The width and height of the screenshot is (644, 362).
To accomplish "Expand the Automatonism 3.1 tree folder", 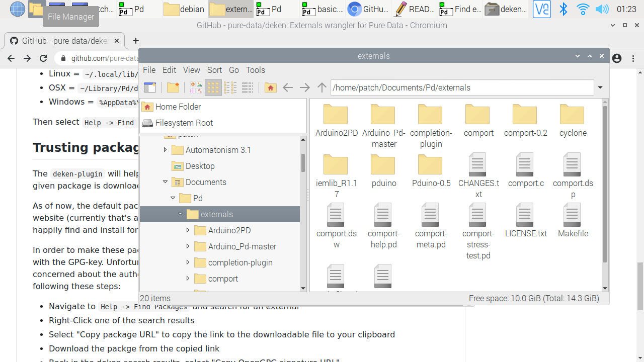I will tap(165, 150).
